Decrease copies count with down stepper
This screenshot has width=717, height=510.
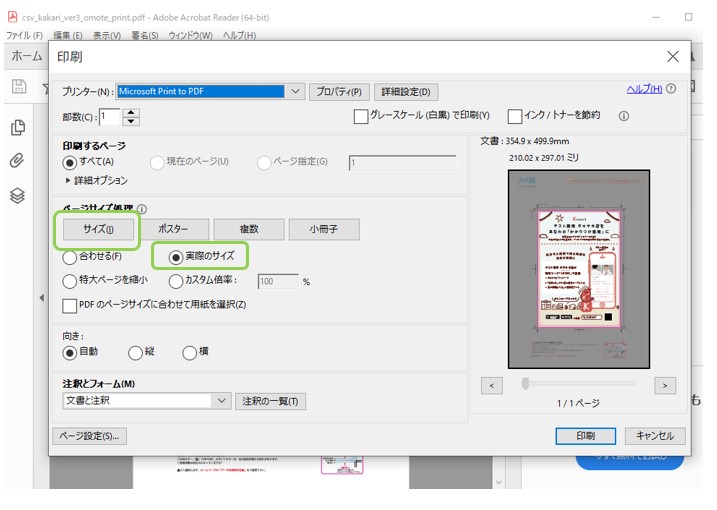pyautogui.click(x=131, y=121)
